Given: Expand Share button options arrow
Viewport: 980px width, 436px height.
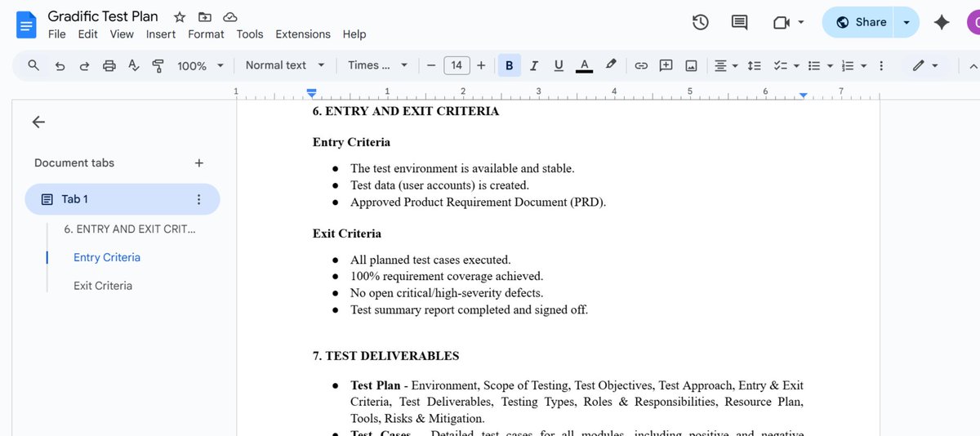Looking at the screenshot, I should pyautogui.click(x=906, y=23).
